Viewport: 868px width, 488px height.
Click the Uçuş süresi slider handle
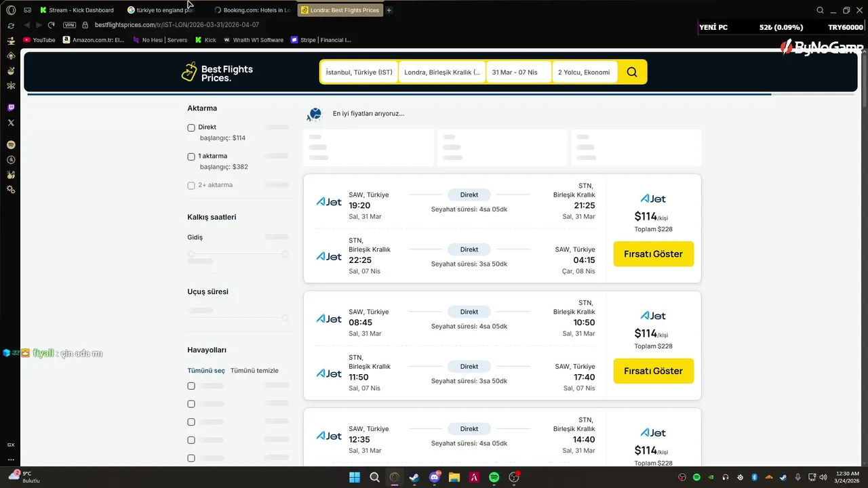[x=285, y=318]
